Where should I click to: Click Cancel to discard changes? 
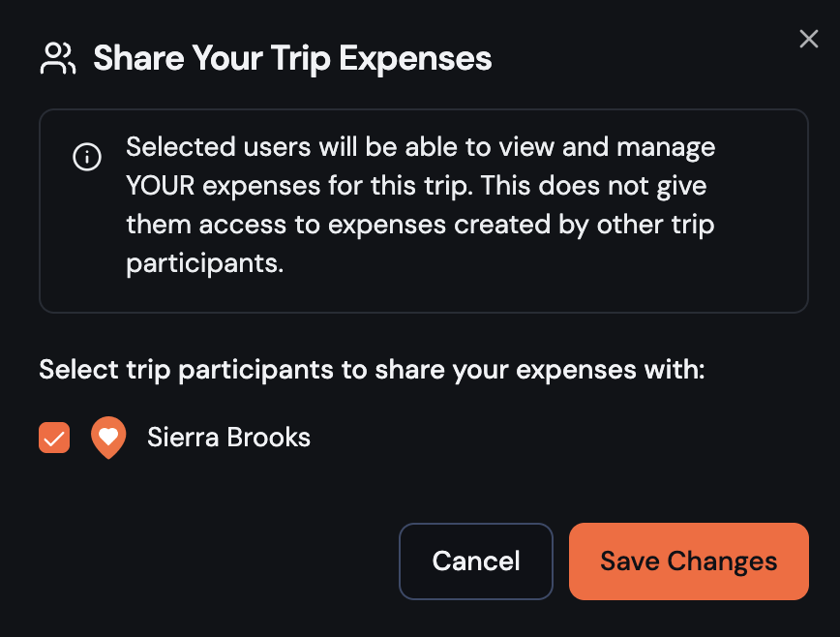coord(476,561)
